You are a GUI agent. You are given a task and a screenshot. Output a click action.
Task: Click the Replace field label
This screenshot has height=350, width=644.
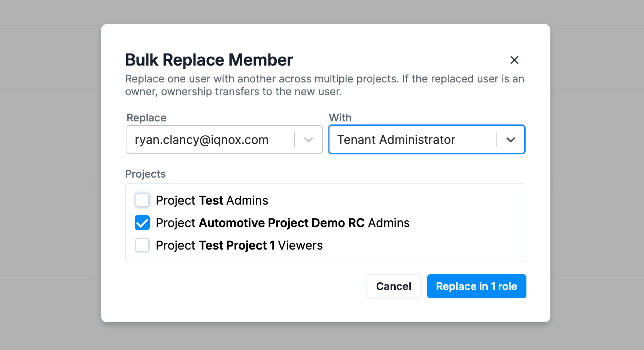[146, 118]
